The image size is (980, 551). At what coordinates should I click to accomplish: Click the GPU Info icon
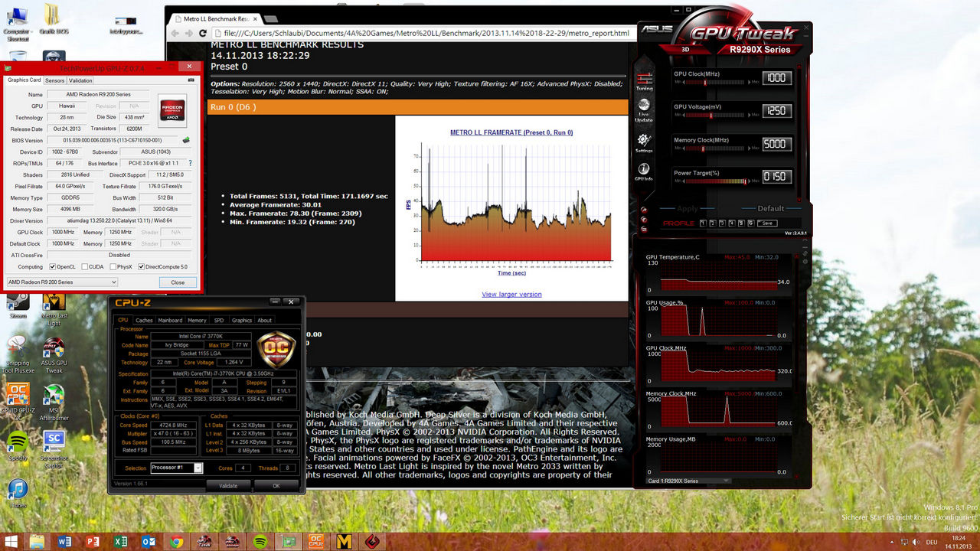(x=645, y=171)
